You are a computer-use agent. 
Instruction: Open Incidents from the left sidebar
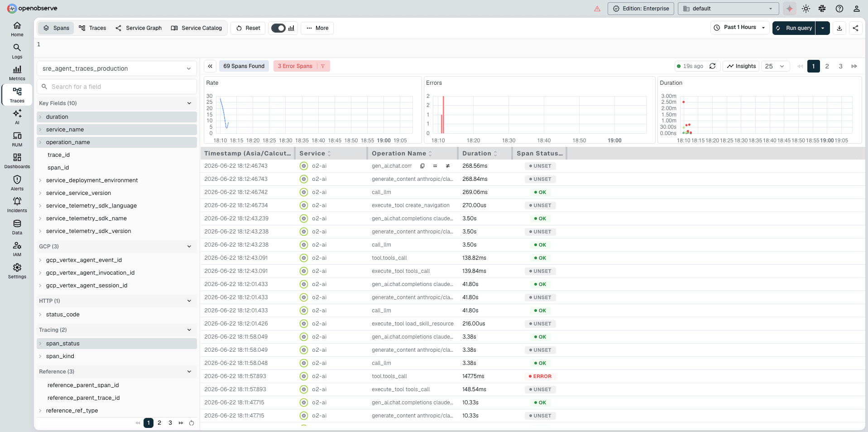(x=17, y=205)
